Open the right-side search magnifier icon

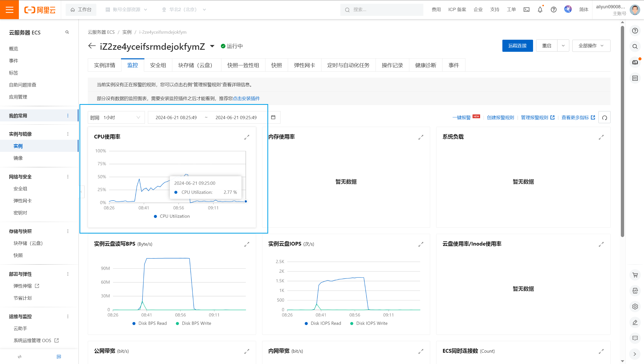pos(635,47)
